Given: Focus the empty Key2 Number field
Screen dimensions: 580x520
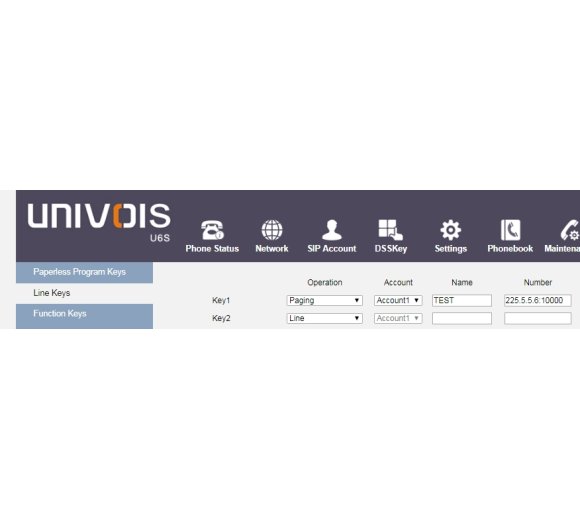Looking at the screenshot, I should pos(537,318).
